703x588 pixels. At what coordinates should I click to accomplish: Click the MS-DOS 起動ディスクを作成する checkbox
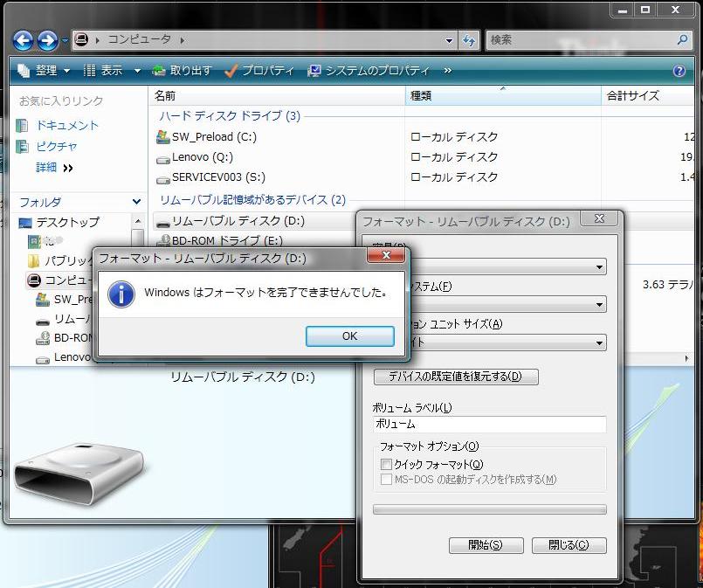386,480
